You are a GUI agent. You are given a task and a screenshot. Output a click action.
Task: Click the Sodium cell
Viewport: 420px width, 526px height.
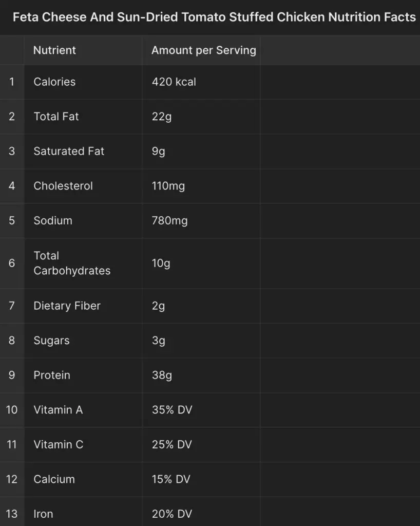pyautogui.click(x=83, y=220)
